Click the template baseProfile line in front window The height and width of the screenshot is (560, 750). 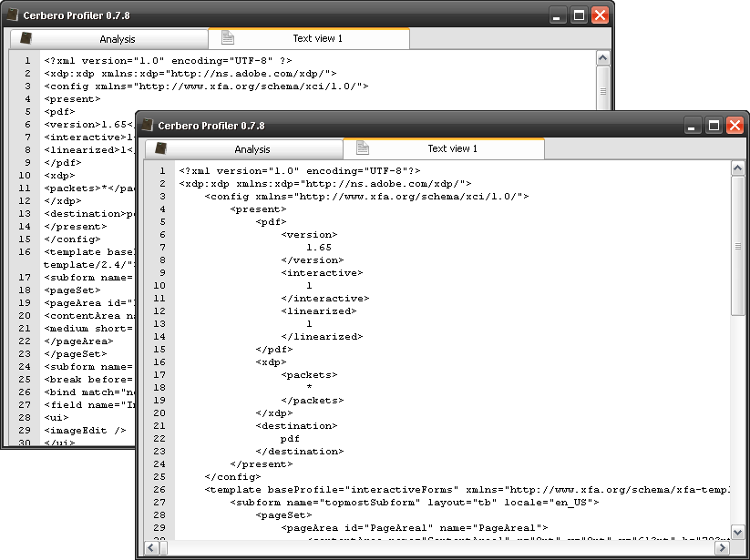coord(467,490)
